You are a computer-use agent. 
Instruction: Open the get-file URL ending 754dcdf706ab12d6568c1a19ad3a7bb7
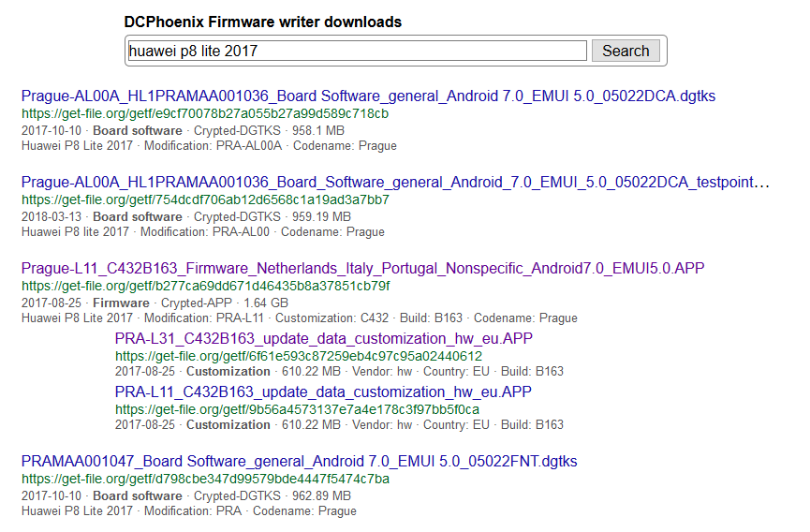[x=205, y=199]
